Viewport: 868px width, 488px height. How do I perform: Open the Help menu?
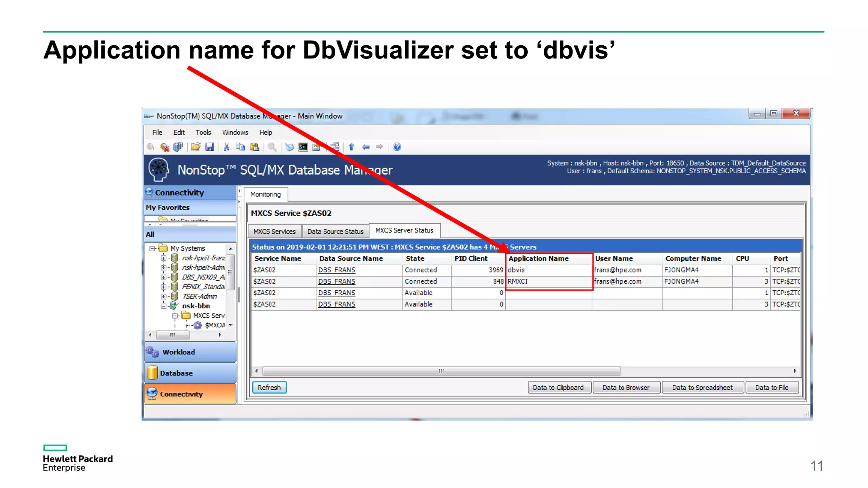[x=266, y=132]
